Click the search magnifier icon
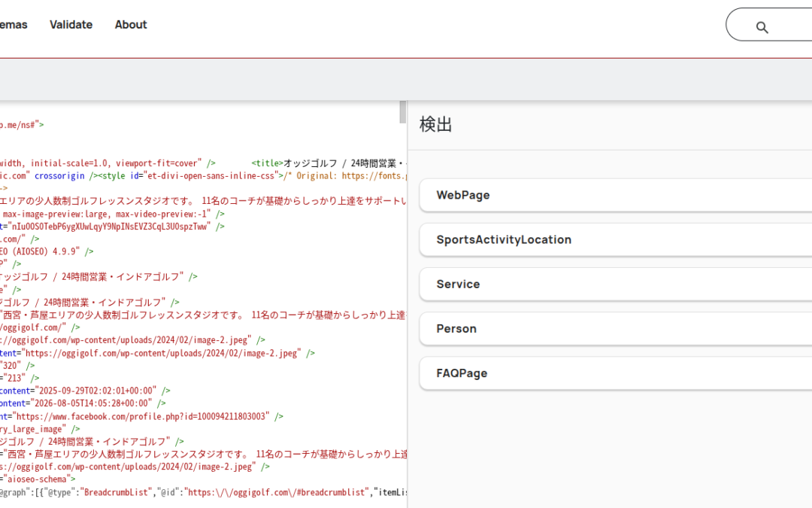The image size is (812, 508). pos(762,28)
